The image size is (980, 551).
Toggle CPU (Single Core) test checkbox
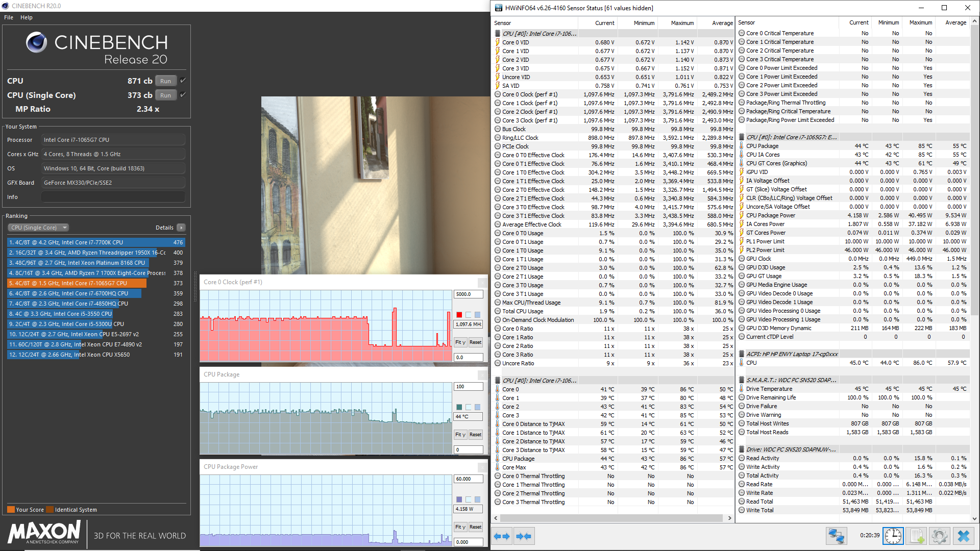tap(183, 95)
